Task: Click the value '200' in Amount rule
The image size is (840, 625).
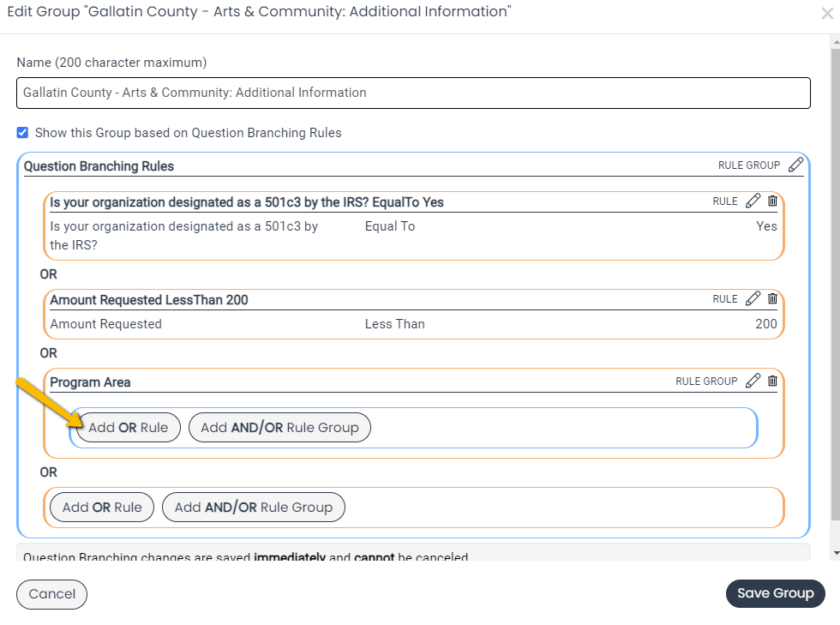Action: pos(766,324)
